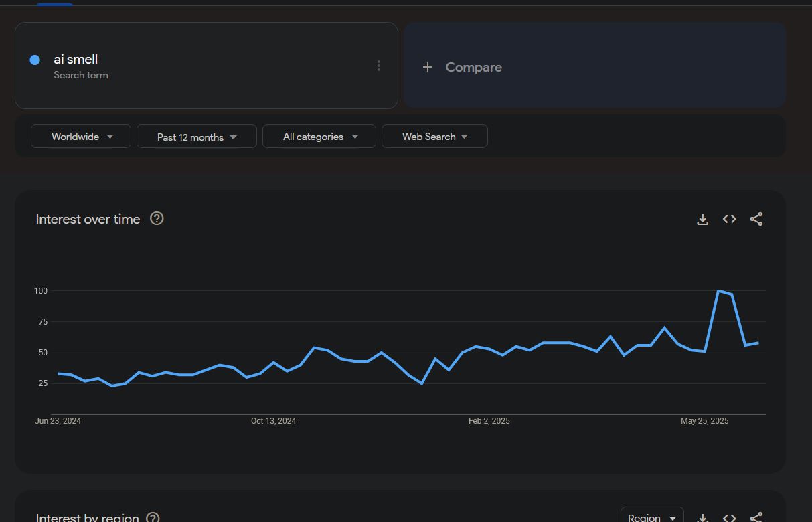Click the peak point on the trend line
This screenshot has width=812, height=522.
719,291
